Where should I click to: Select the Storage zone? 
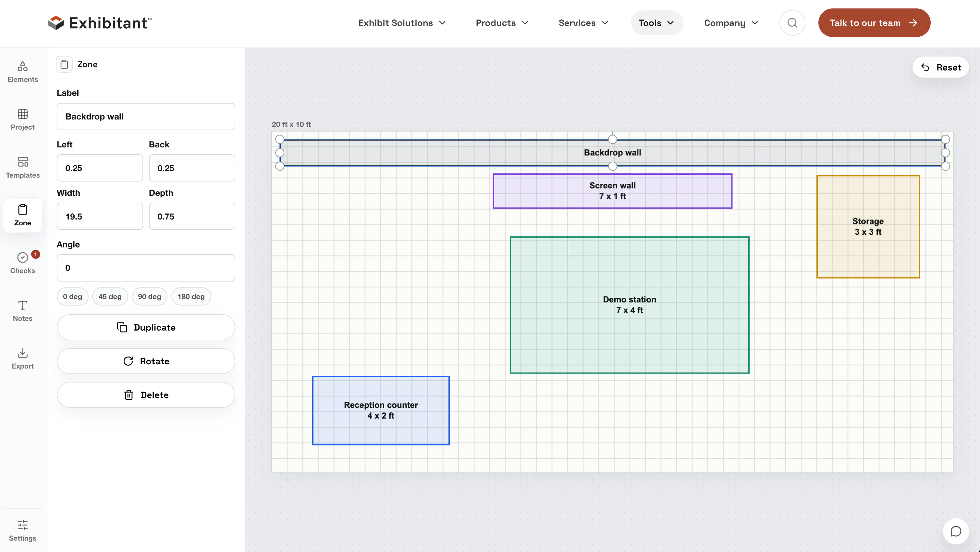[868, 227]
